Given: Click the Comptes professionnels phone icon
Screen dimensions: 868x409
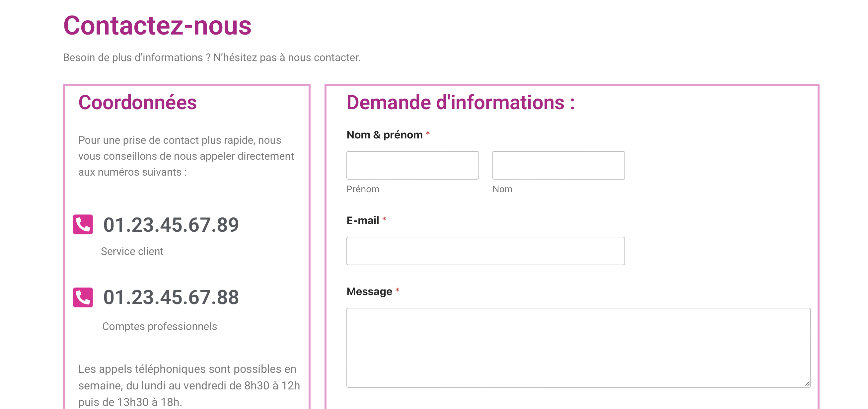Looking at the screenshot, I should [x=83, y=297].
